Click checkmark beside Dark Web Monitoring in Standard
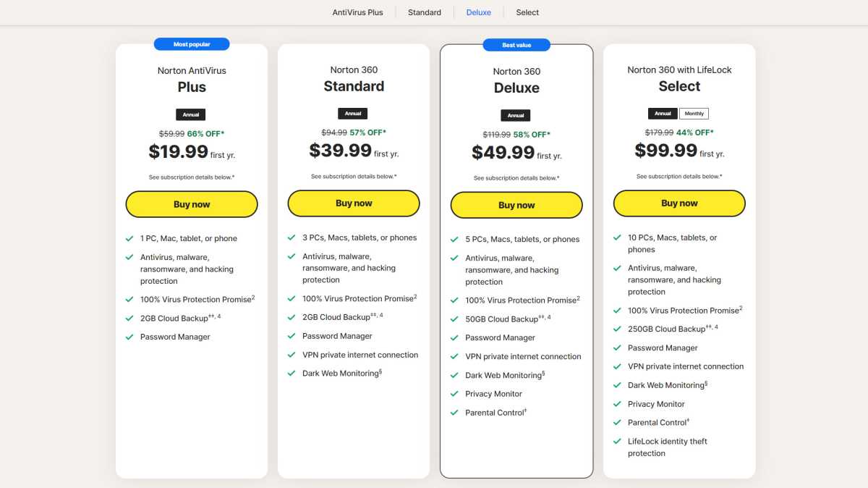The image size is (868, 488). [292, 374]
